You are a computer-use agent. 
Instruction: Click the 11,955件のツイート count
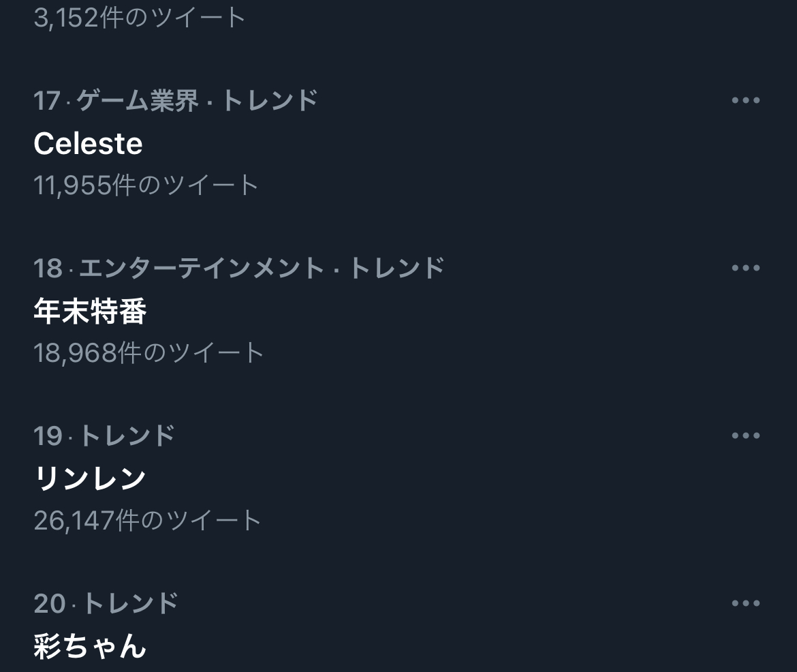tap(146, 185)
